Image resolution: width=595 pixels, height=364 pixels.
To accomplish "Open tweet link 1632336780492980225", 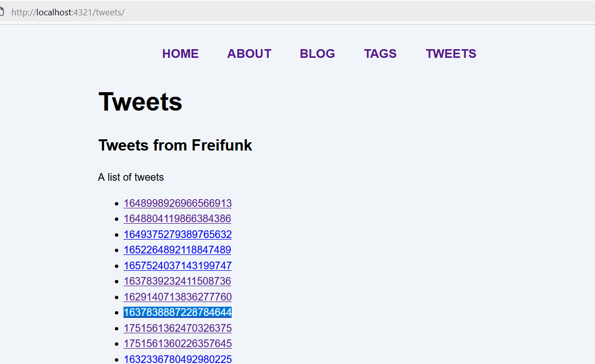I will (x=178, y=359).
